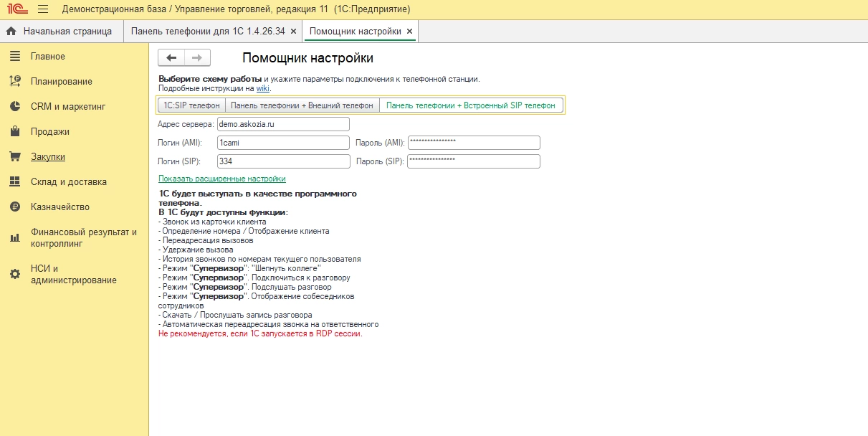This screenshot has width=868, height=436.
Task: Click the 1C logo icon
Action: pos(17,9)
